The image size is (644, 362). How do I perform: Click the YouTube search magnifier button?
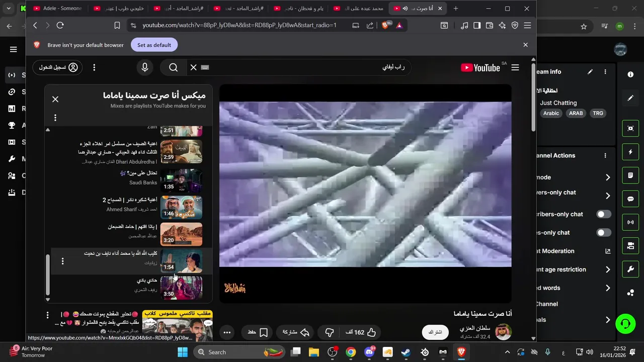pyautogui.click(x=173, y=67)
